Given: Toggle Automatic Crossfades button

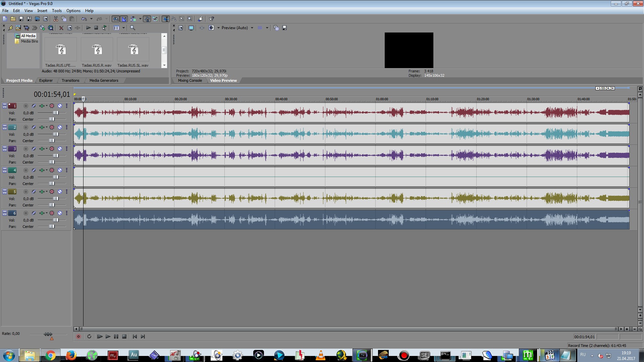Looking at the screenshot, I should pyautogui.click(x=124, y=19).
